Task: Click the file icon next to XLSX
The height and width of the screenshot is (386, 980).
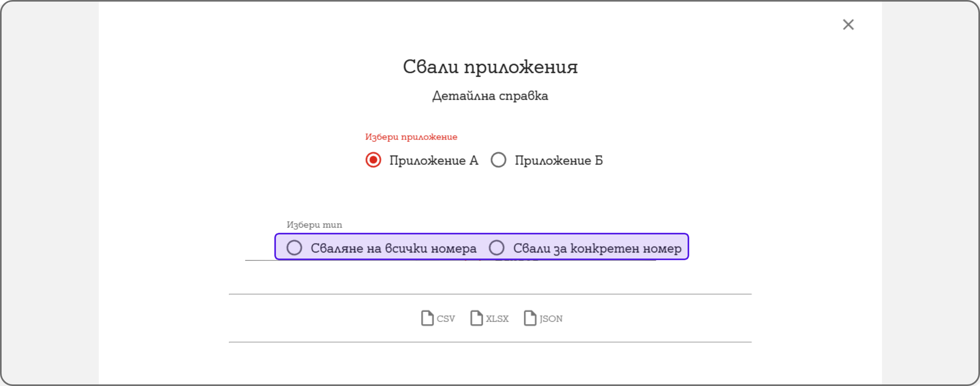Action: [x=476, y=318]
